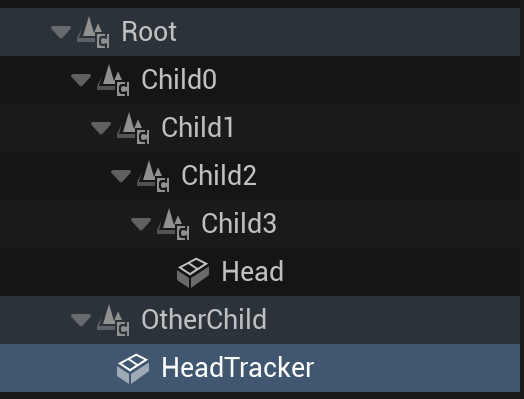The height and width of the screenshot is (399, 524).
Task: Select the Child0 label text
Action: (179, 80)
